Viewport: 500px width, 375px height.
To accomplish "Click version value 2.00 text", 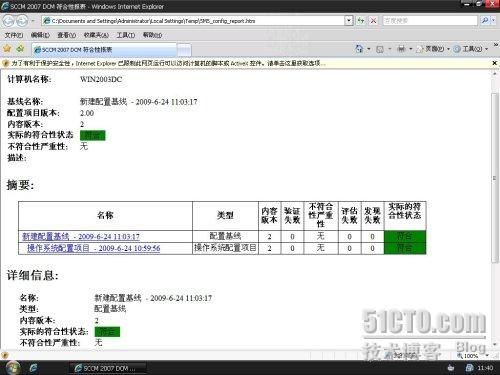I will point(87,113).
